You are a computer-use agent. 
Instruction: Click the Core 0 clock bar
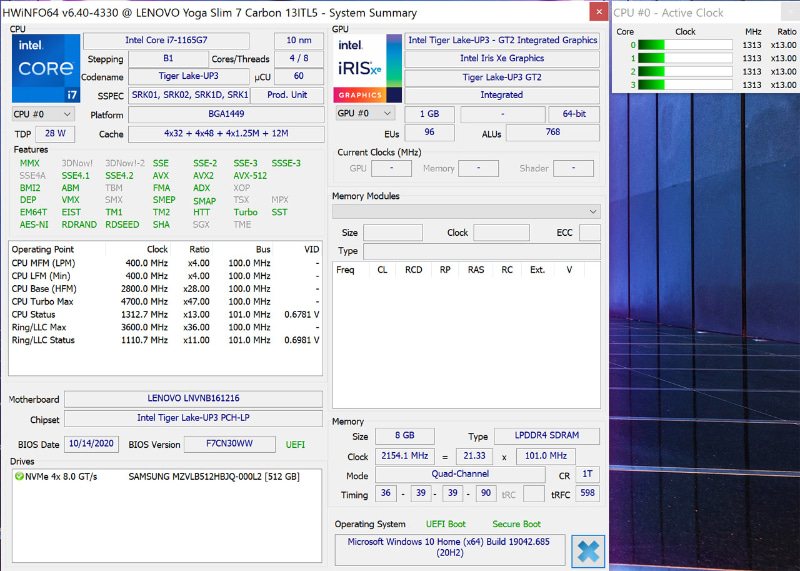(x=685, y=45)
